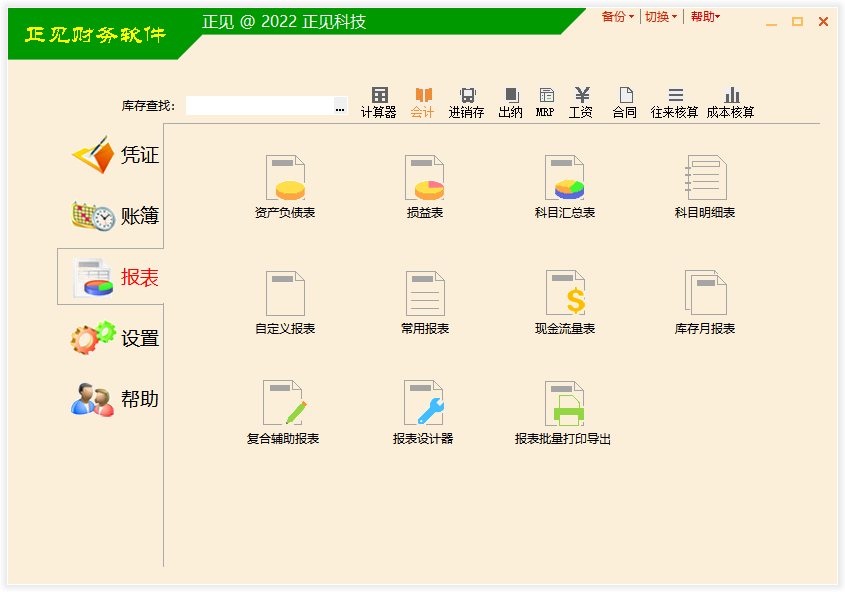Launch the 报表设计器 report designer
This screenshot has height=592, width=845.
(x=423, y=413)
